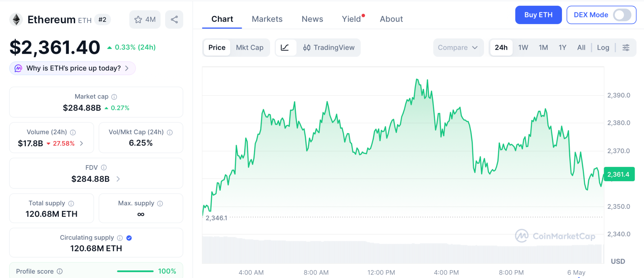Viewport: 644px width, 278px height.
Task: Click the Profile score info icon
Action: click(x=60, y=271)
